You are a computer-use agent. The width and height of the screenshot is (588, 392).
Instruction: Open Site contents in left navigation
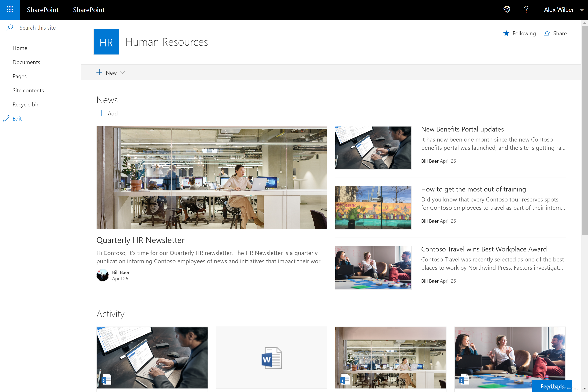coord(28,90)
